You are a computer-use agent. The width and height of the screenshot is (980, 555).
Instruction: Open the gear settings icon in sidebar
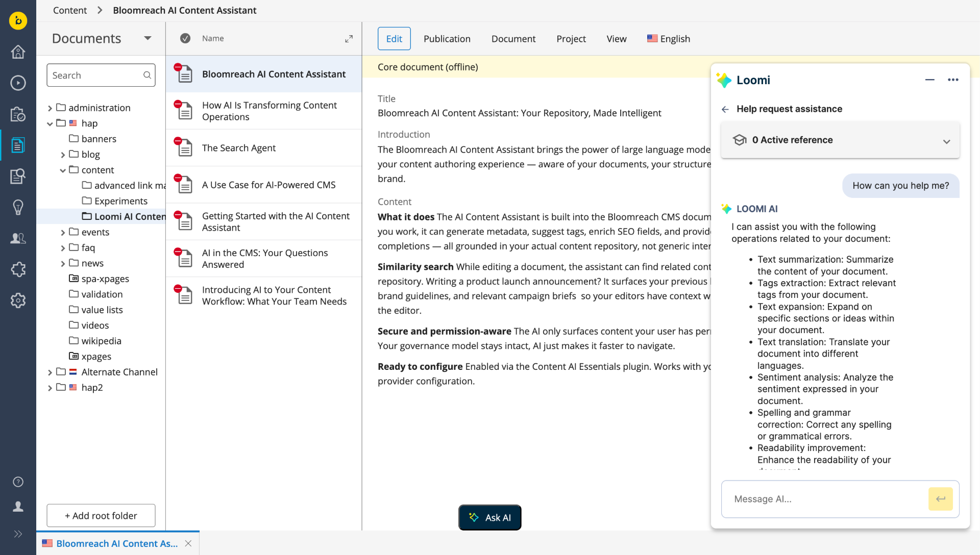click(18, 300)
